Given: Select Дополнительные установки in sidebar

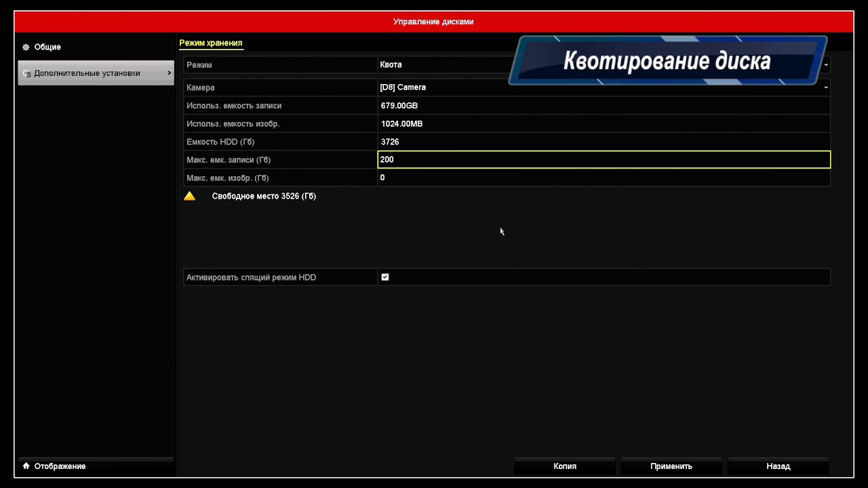Looking at the screenshot, I should point(96,73).
